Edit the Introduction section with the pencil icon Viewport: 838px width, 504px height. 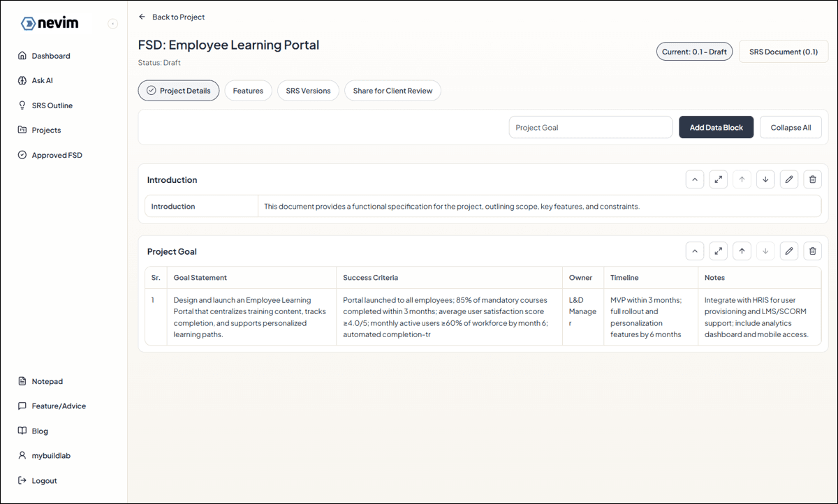[788, 179]
